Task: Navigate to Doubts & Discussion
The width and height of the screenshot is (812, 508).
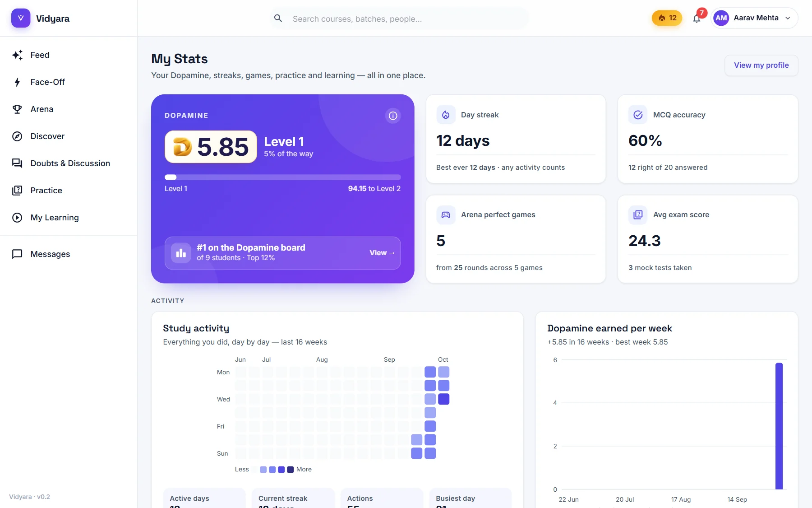Action: [69, 163]
